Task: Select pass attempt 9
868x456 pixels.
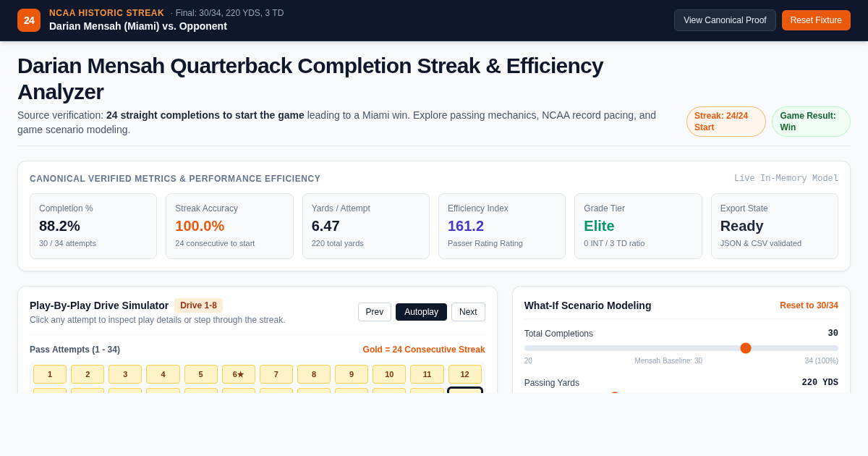Action: click(352, 374)
